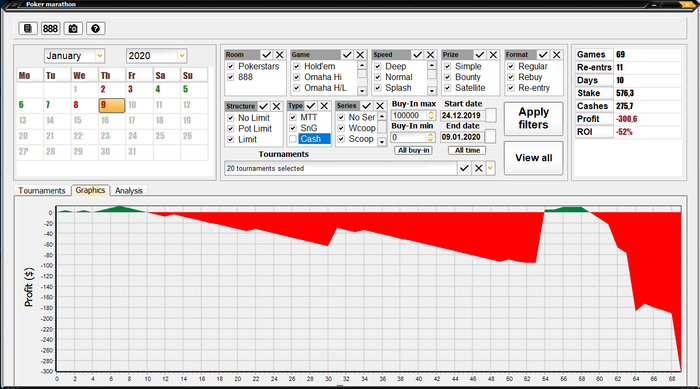
Task: Clear all items in the Format filter
Action: 557,54
